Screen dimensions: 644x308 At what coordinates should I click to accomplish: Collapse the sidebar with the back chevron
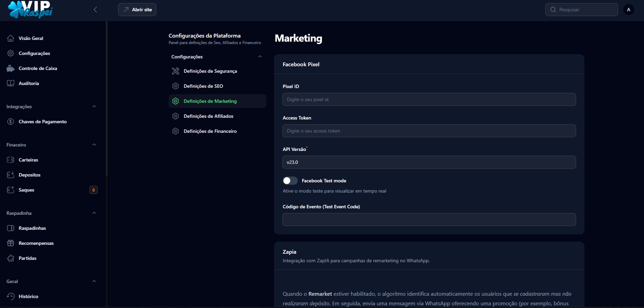[95, 10]
